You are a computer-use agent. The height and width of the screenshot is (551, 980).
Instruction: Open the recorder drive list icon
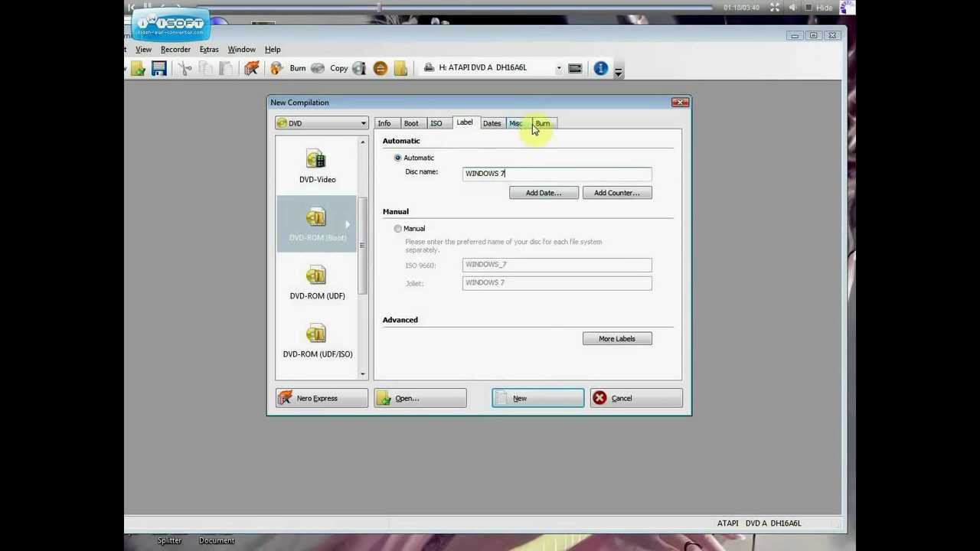(575, 68)
